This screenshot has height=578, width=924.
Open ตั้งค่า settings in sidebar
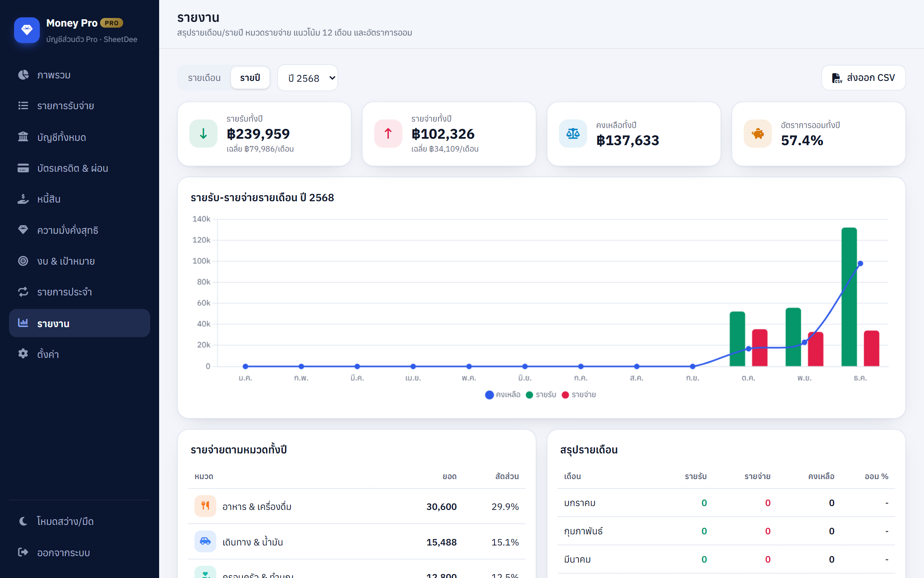click(80, 354)
